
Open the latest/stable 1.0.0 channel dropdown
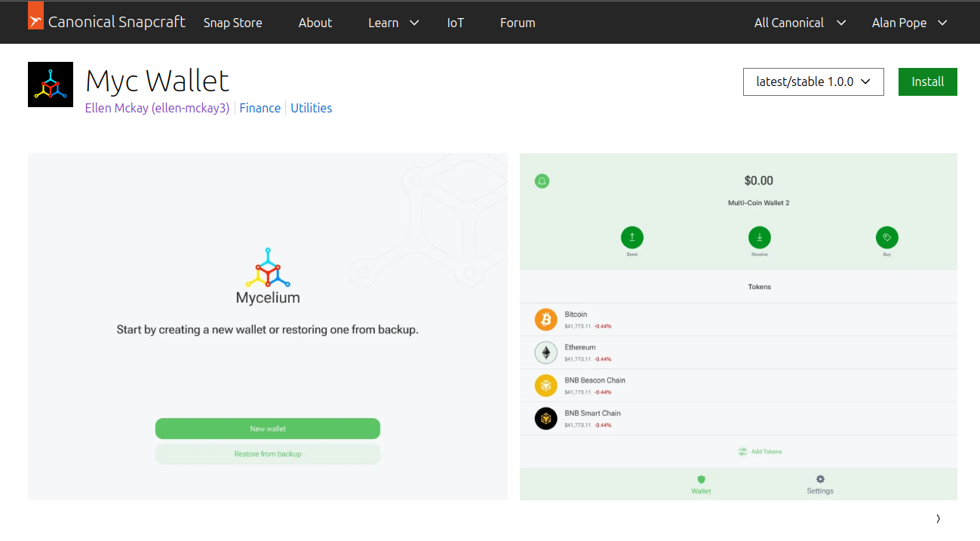click(x=813, y=81)
